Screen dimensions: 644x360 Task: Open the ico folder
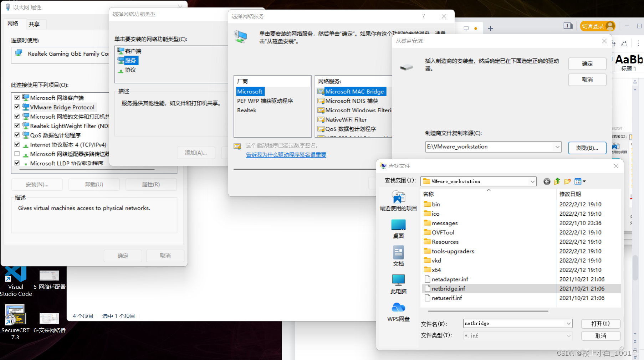435,214
